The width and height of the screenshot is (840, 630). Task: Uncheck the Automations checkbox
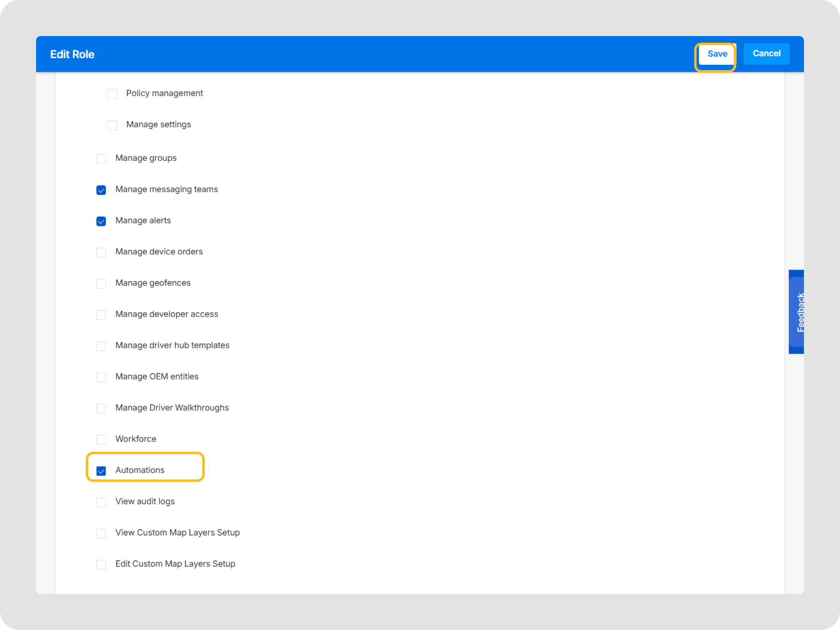click(101, 471)
